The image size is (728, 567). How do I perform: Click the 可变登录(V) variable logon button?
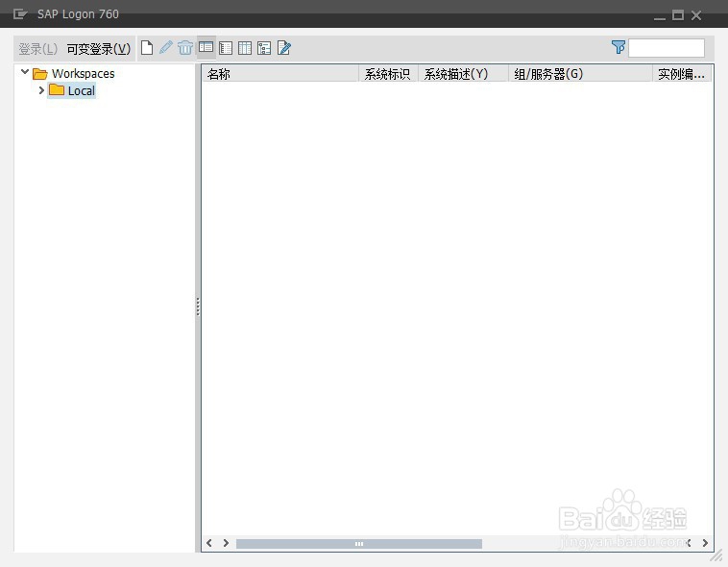(x=98, y=49)
